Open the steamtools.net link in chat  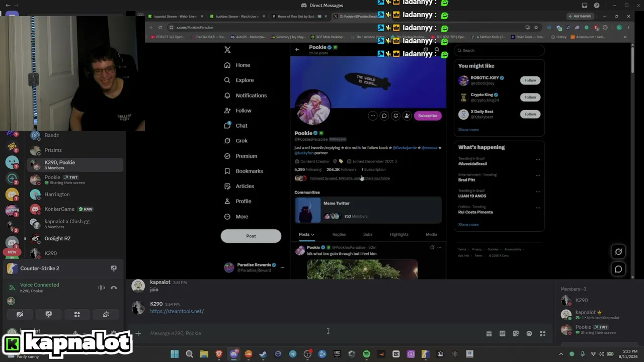click(177, 311)
